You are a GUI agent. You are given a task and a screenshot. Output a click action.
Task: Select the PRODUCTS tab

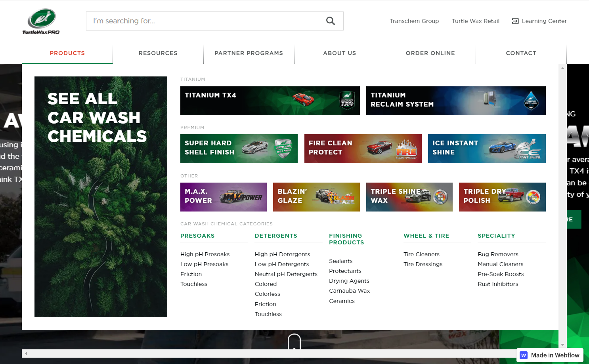click(67, 53)
